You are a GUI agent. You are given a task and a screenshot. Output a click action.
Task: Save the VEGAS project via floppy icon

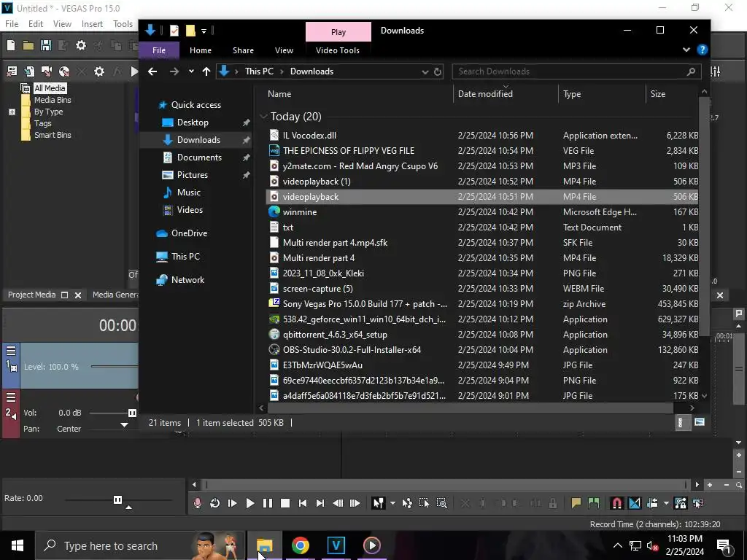46,45
